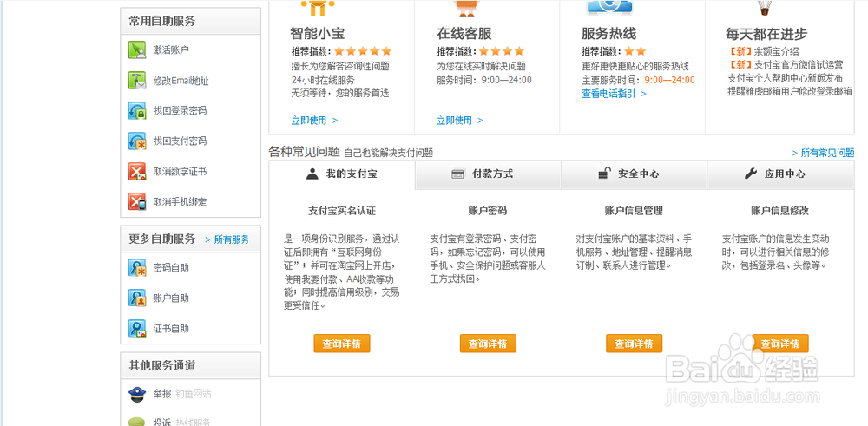Open 支付宝个人帮助中心新版发布 news link
Image resolution: width=868 pixels, height=426 pixels.
(x=785, y=78)
